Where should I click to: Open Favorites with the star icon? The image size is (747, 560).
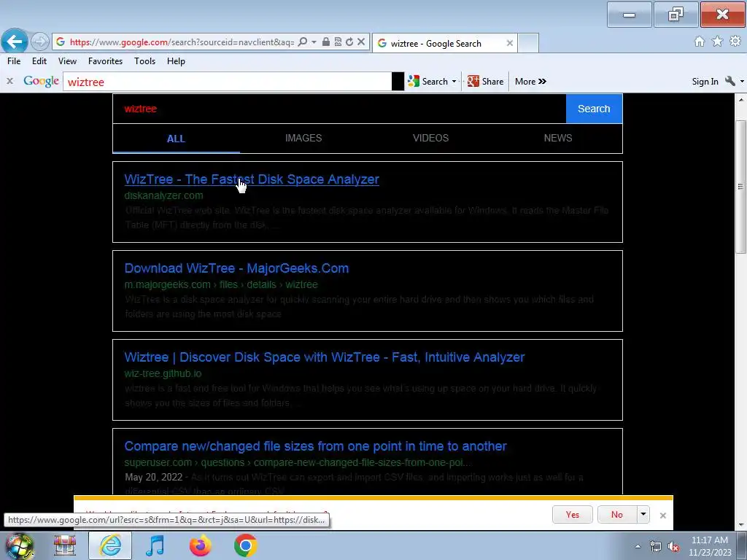coord(717,42)
